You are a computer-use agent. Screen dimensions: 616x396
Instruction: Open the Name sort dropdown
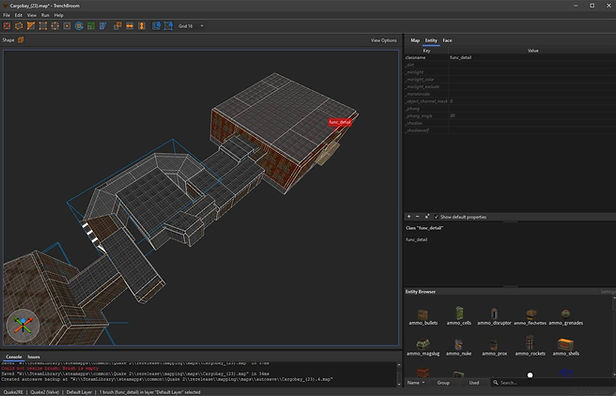pos(416,382)
